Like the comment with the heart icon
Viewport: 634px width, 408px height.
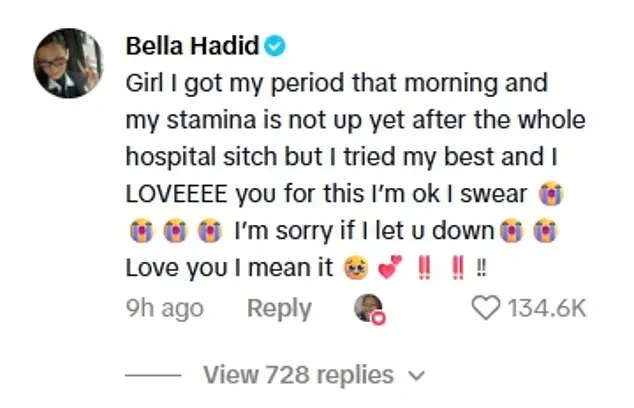pos(485,309)
